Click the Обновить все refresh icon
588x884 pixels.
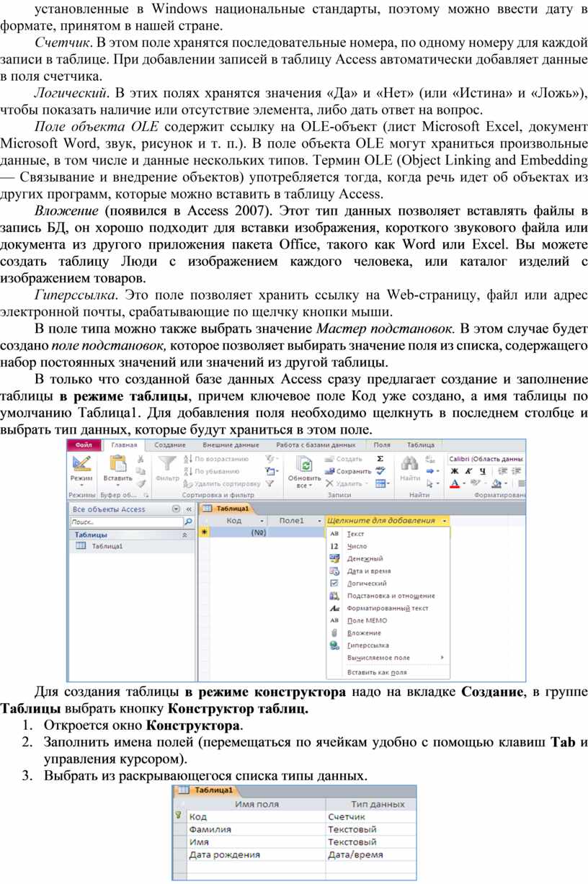point(304,465)
